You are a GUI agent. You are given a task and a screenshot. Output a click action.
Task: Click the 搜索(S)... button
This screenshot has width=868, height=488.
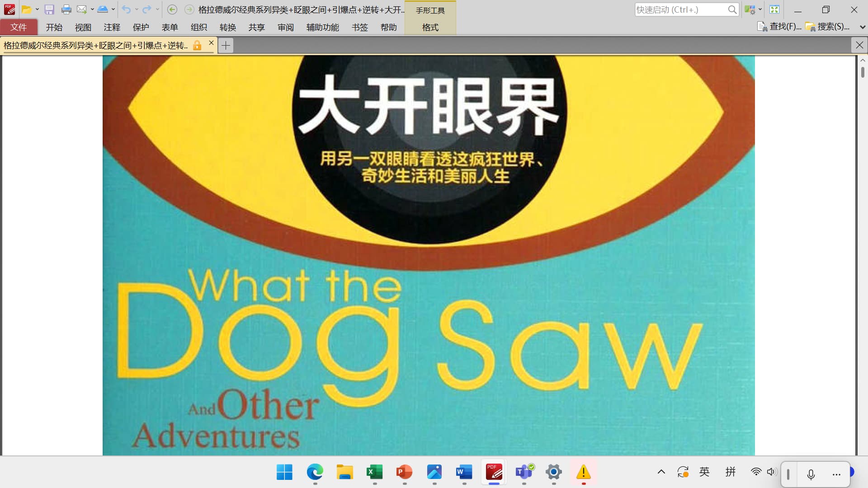pyautogui.click(x=828, y=27)
